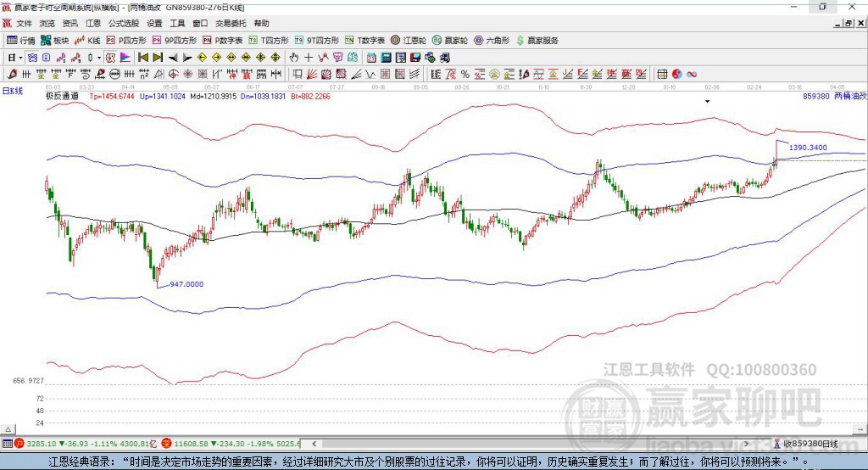Open the 赢家轮 wheel tool
The width and height of the screenshot is (868, 470).
click(x=450, y=41)
